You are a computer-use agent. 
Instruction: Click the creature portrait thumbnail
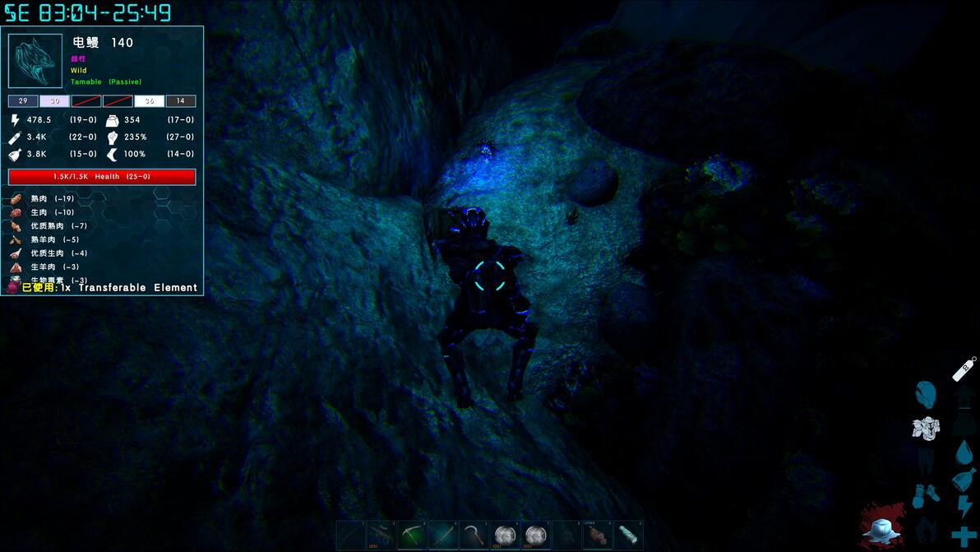pyautogui.click(x=35, y=61)
